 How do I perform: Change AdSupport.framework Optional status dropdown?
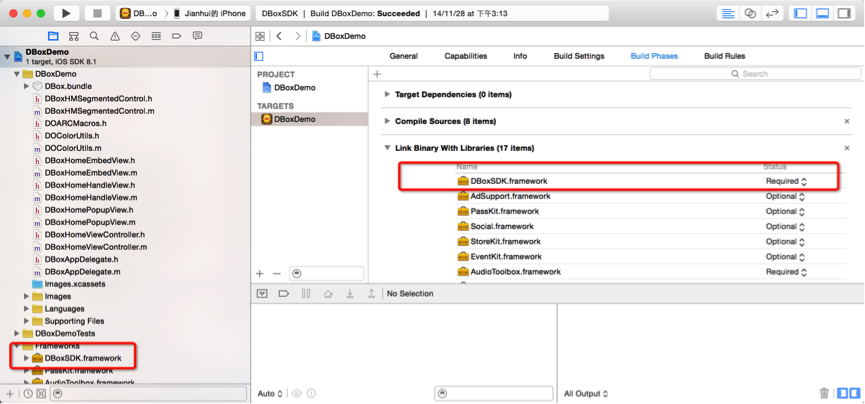(786, 196)
